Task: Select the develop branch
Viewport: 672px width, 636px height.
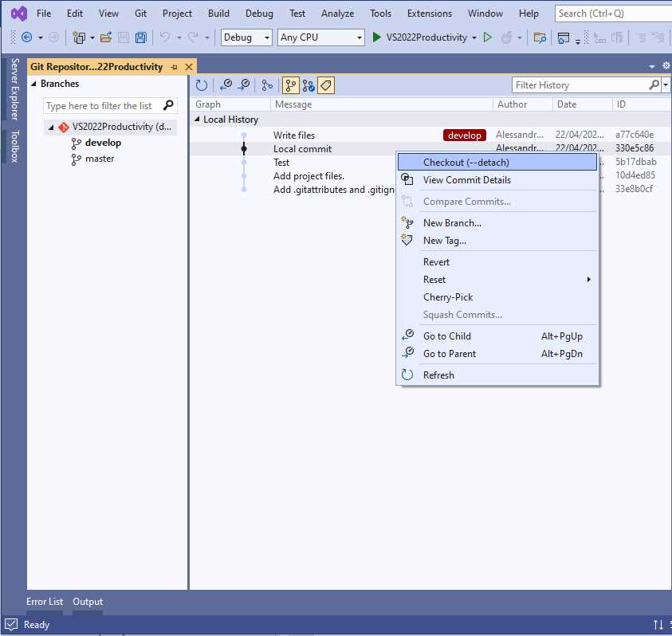Action: [x=103, y=143]
